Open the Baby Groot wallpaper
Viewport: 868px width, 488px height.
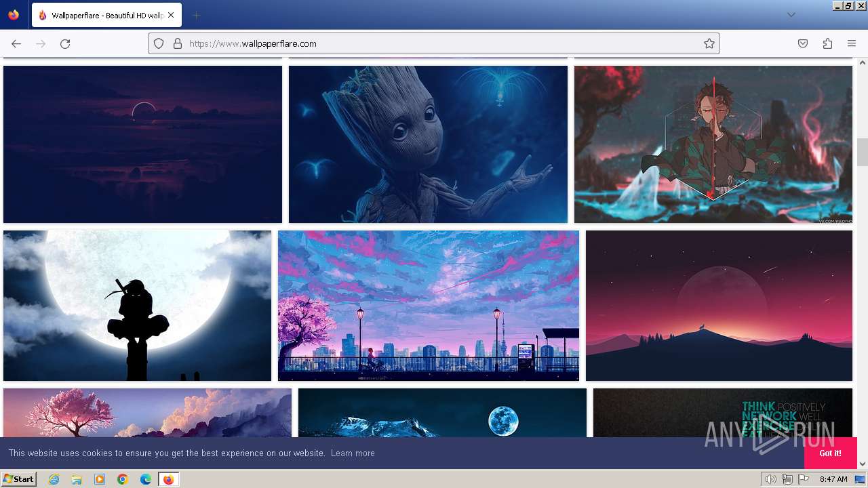pos(428,144)
